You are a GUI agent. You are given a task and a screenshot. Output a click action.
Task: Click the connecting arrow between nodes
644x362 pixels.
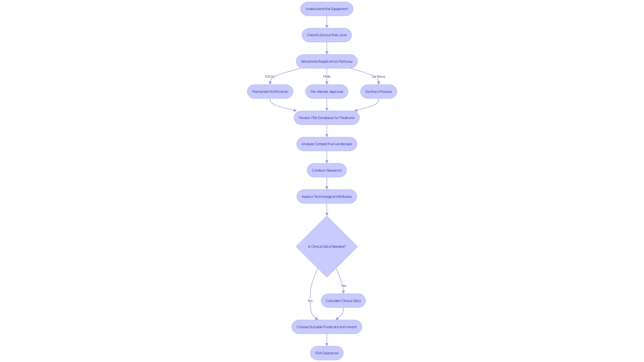(x=326, y=22)
